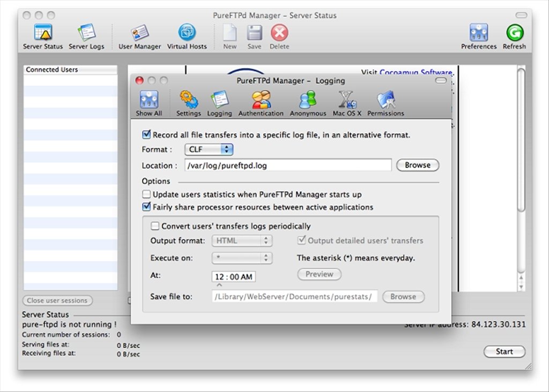This screenshot has width=549, height=392.
Task: Follow the Cocoamug Software link
Action: click(416, 72)
